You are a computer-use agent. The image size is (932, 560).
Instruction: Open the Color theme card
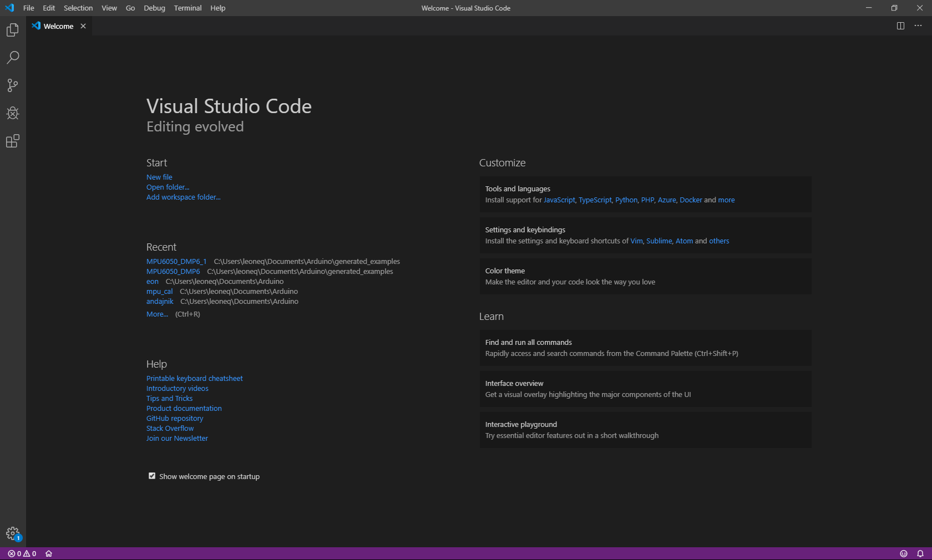645,276
